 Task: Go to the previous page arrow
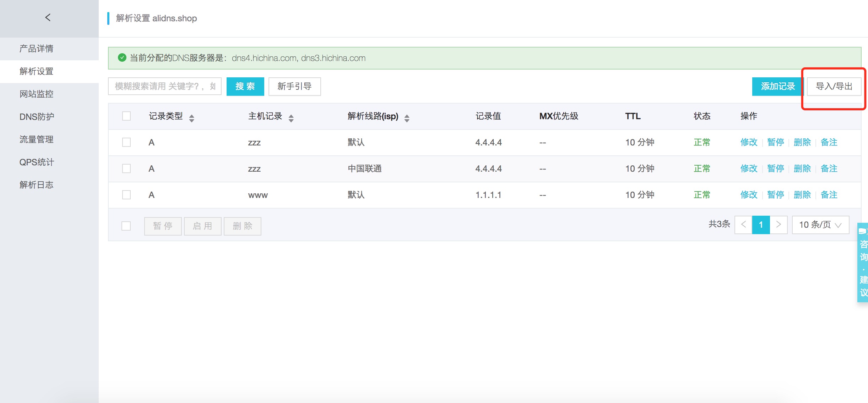[x=743, y=225]
